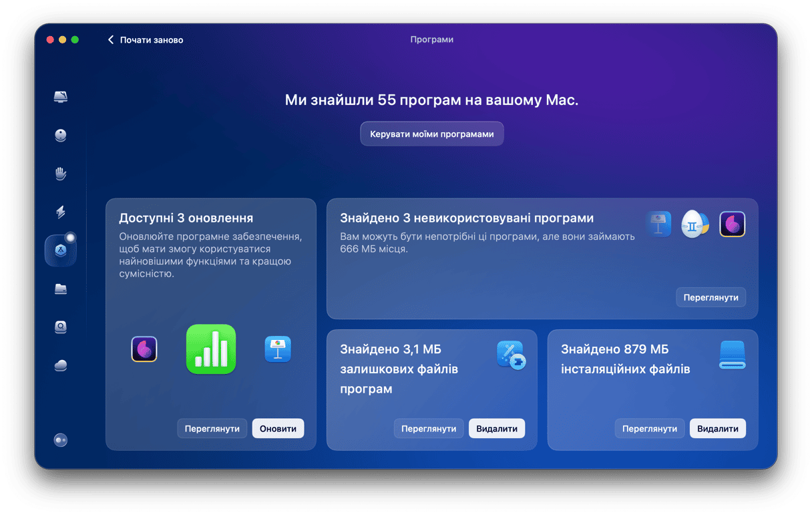
Task: Click the 666 МБ місця description text
Action: (x=487, y=242)
